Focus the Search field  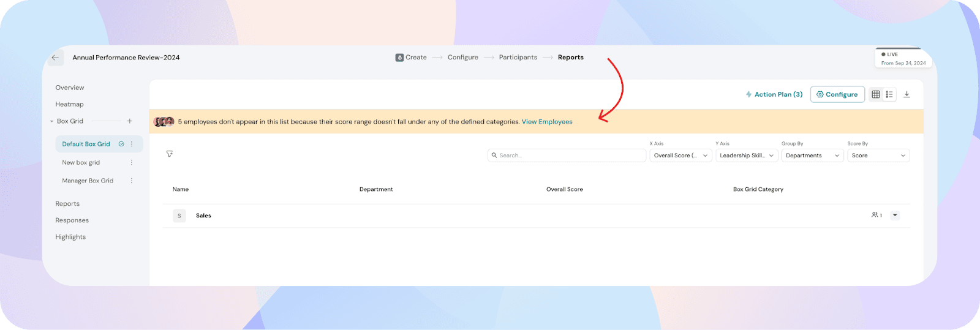(567, 156)
